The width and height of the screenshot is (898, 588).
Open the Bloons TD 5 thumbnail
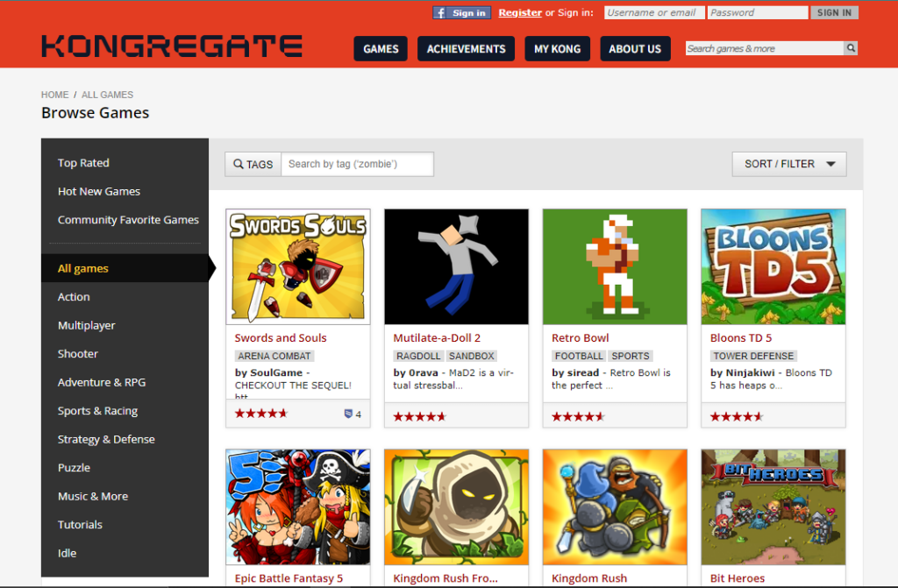point(773,266)
